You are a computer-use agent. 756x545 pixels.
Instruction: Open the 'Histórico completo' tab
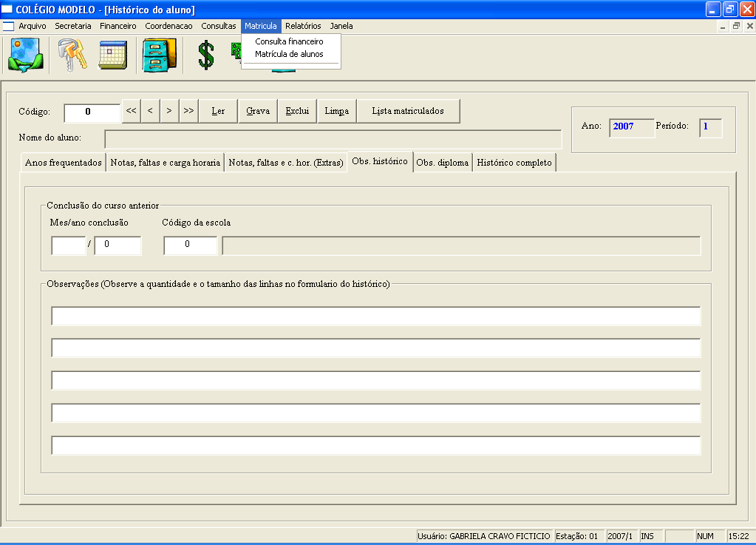[x=514, y=163]
